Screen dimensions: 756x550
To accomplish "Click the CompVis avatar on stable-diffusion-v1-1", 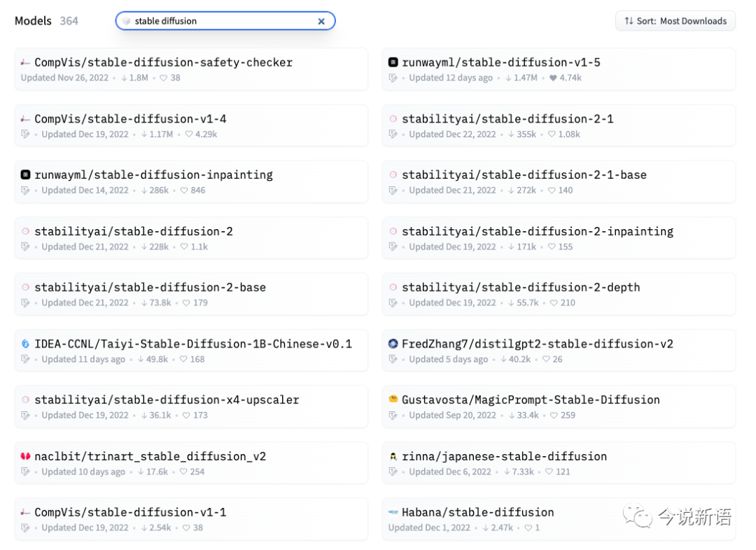I will (26, 512).
